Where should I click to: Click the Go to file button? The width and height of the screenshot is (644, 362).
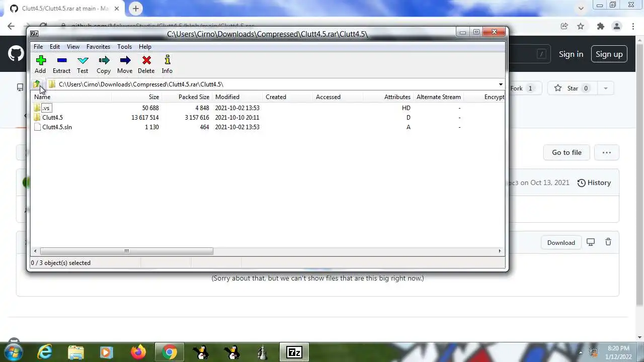[567, 152]
